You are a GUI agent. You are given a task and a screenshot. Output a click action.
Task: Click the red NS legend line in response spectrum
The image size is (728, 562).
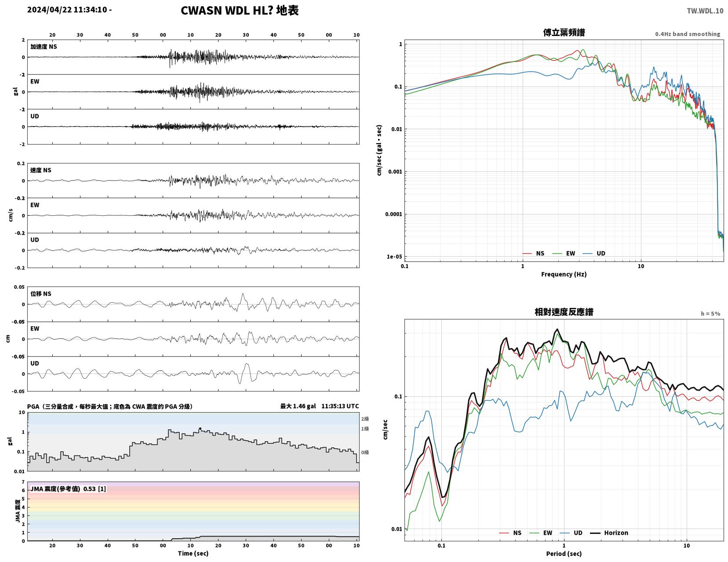click(504, 533)
